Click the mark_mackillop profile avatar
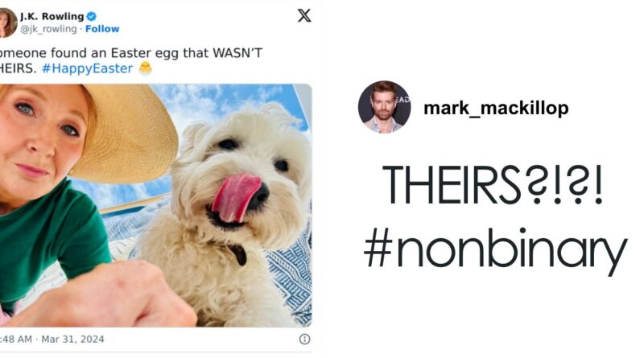The image size is (644, 358). 384,107
